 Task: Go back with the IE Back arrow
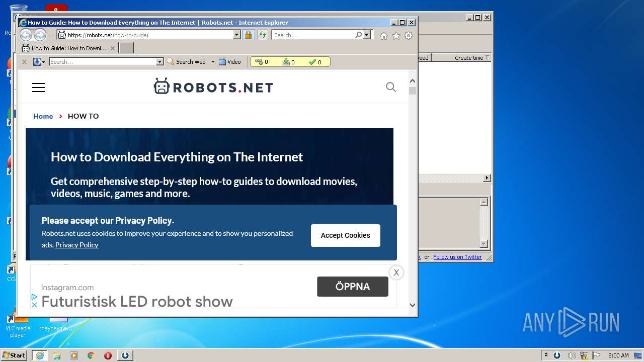[26, 35]
